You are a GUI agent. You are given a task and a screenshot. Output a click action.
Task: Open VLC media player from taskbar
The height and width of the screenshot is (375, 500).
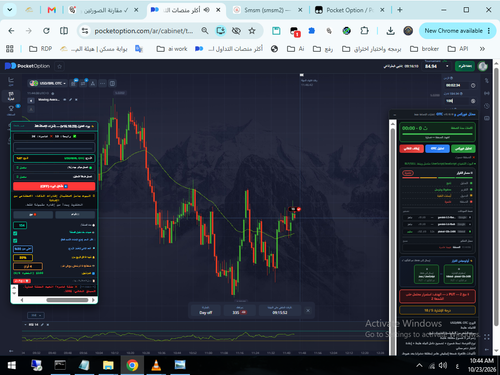(x=156, y=365)
